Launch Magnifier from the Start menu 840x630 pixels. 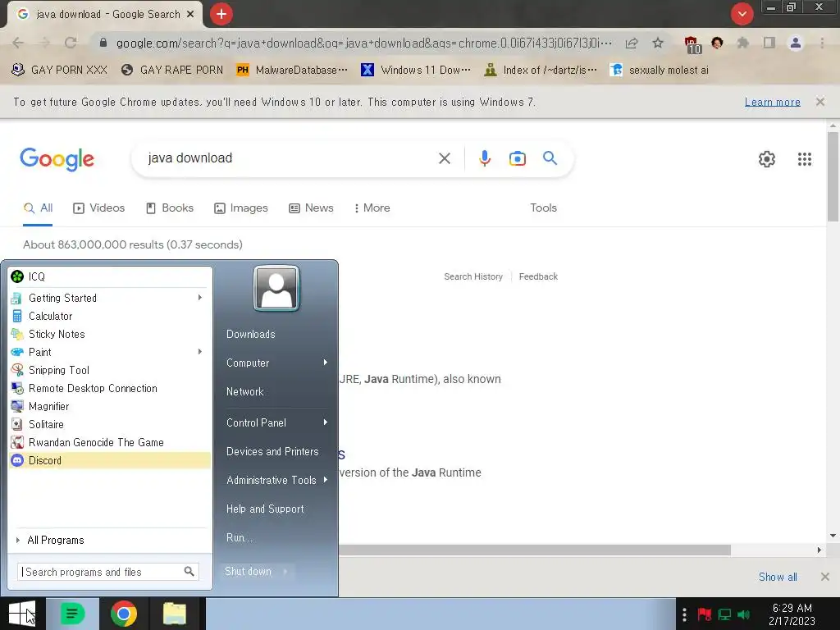110,406
